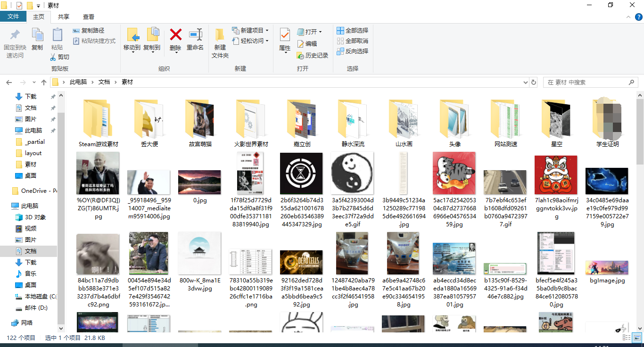
Task: Go up one folder level arrow
Action: 44,82
